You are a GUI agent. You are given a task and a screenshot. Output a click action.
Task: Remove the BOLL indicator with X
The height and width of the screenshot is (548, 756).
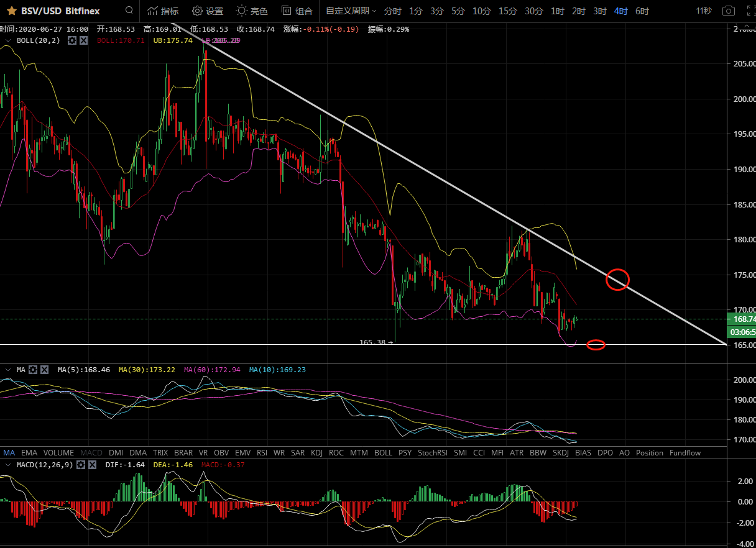[83, 40]
